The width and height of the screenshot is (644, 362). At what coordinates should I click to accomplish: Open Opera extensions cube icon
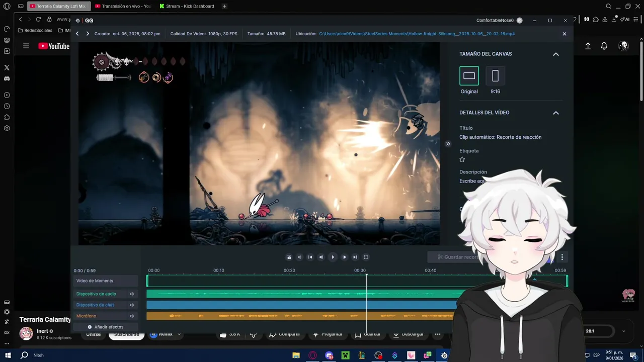tap(596, 19)
